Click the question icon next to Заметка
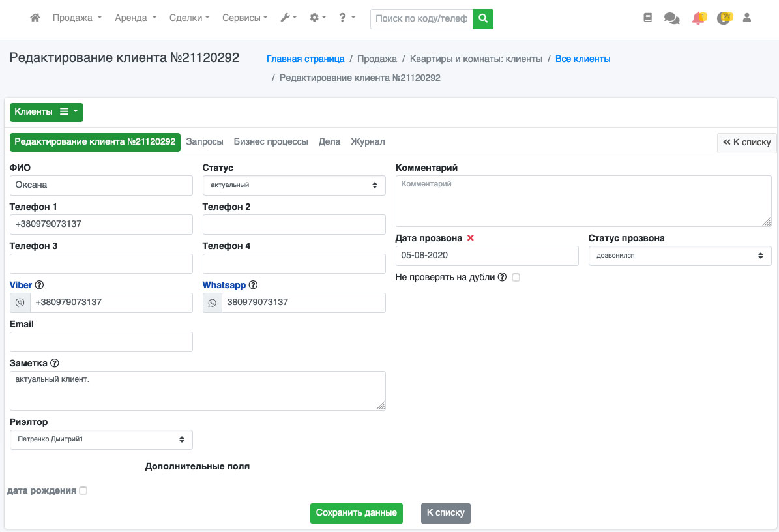The width and height of the screenshot is (779, 532). (55, 363)
